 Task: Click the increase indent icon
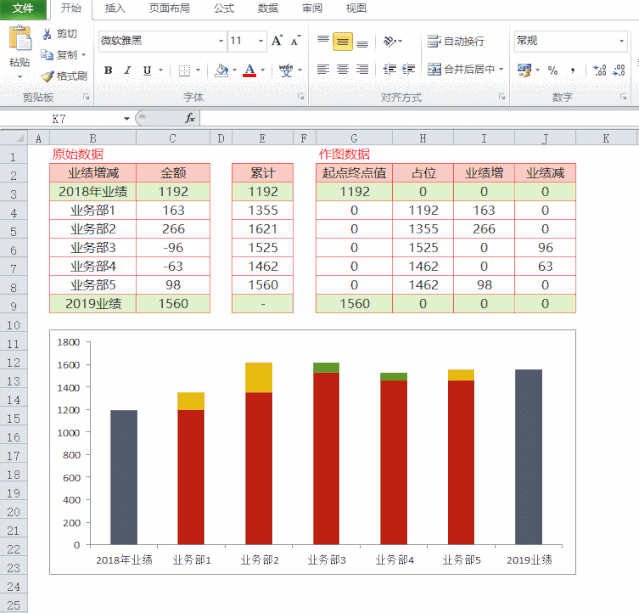408,70
